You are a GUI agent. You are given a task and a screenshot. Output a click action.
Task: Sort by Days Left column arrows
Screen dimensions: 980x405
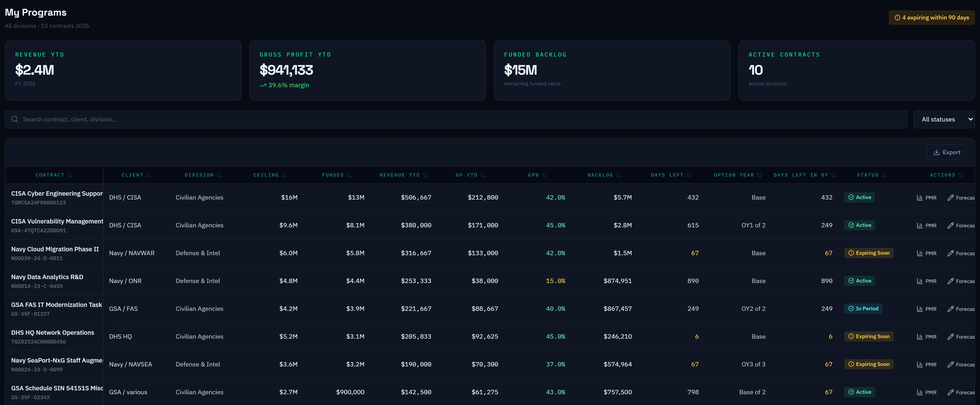pos(688,175)
